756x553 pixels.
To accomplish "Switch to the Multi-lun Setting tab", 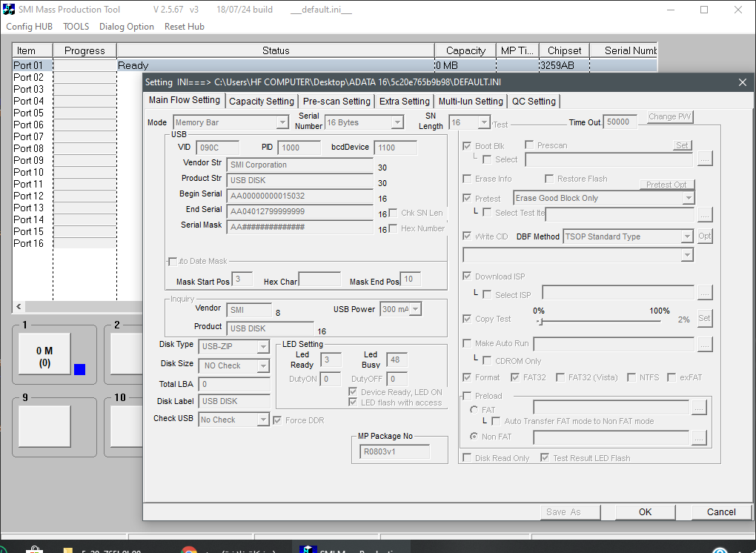I will coord(471,102).
